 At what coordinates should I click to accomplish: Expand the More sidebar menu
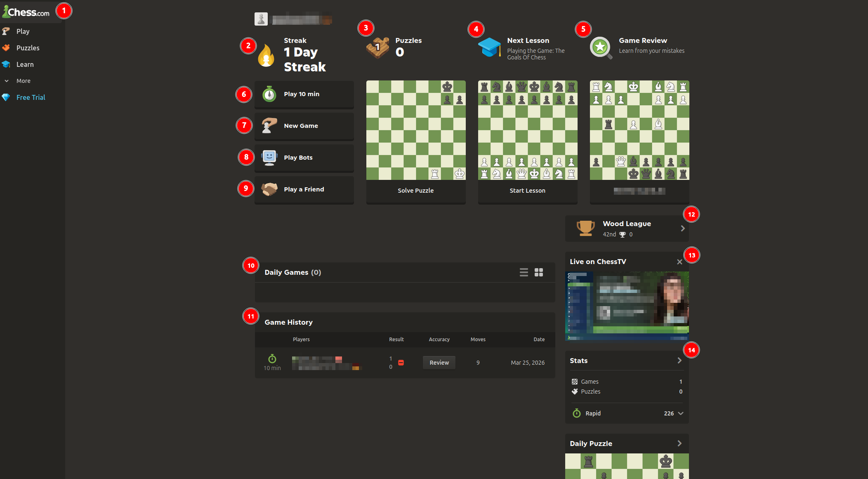pyautogui.click(x=23, y=81)
